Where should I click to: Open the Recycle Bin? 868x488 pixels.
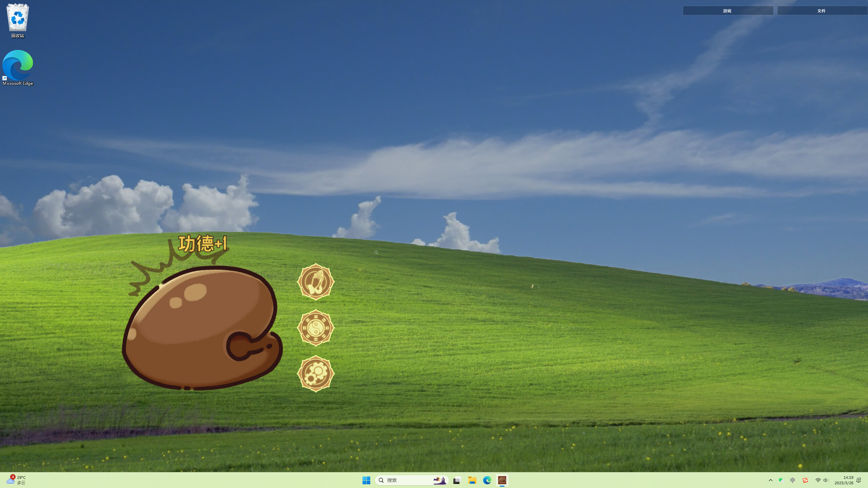[17, 19]
